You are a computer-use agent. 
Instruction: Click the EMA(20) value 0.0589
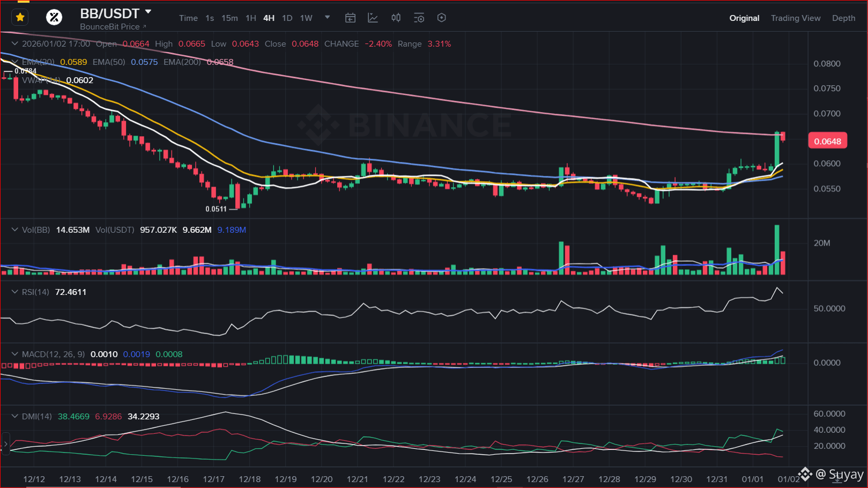pyautogui.click(x=73, y=62)
